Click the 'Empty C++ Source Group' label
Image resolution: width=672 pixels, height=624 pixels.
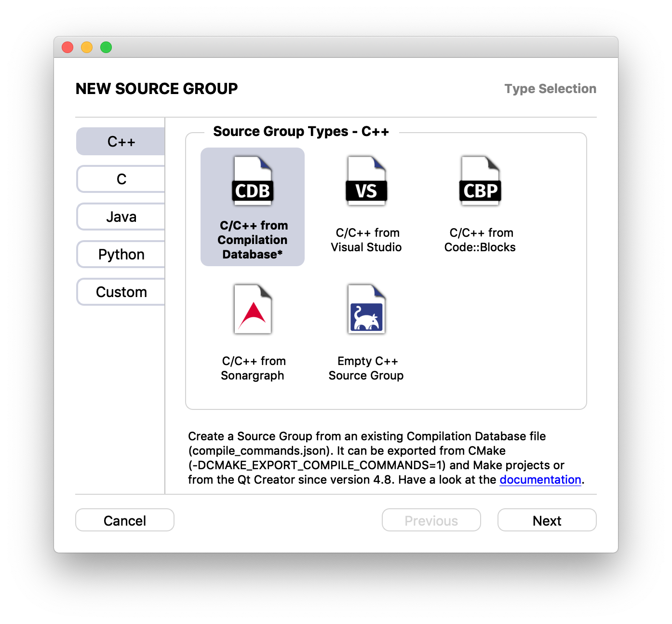[x=366, y=368]
